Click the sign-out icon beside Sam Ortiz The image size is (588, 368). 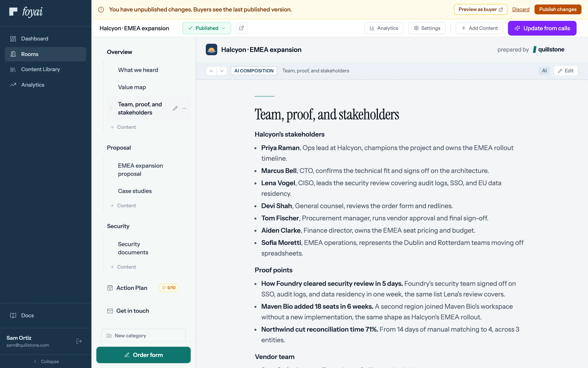click(x=79, y=341)
